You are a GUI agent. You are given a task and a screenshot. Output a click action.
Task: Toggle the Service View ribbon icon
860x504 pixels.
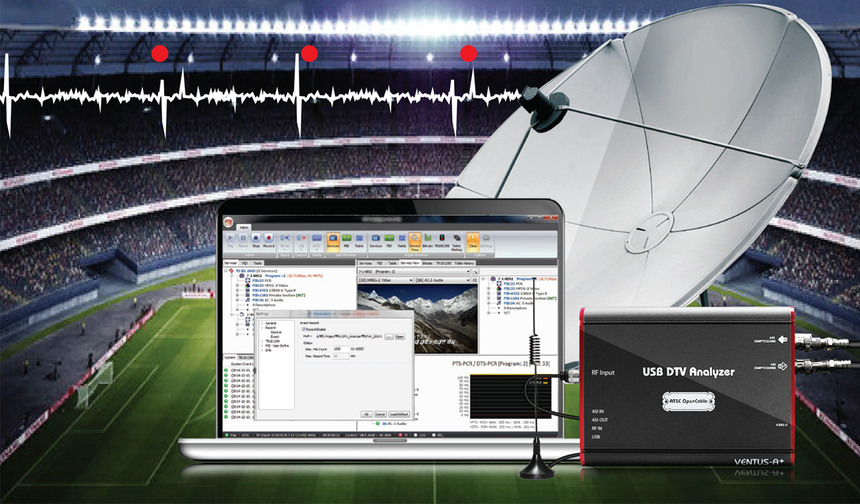(x=415, y=242)
